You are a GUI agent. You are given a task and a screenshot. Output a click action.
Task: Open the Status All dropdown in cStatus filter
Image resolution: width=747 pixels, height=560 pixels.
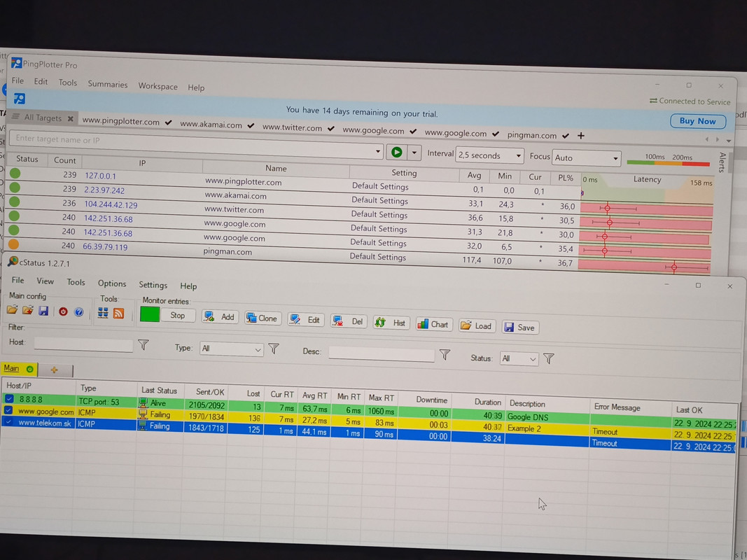click(519, 358)
